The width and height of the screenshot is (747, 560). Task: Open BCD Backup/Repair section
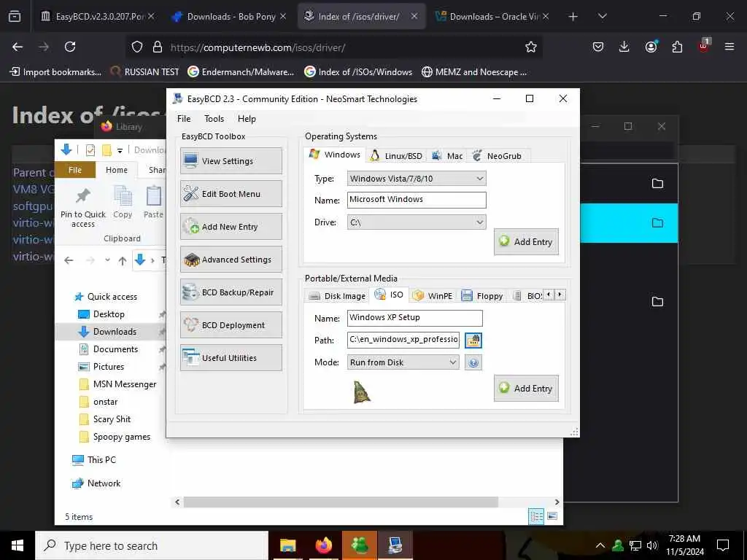point(231,292)
